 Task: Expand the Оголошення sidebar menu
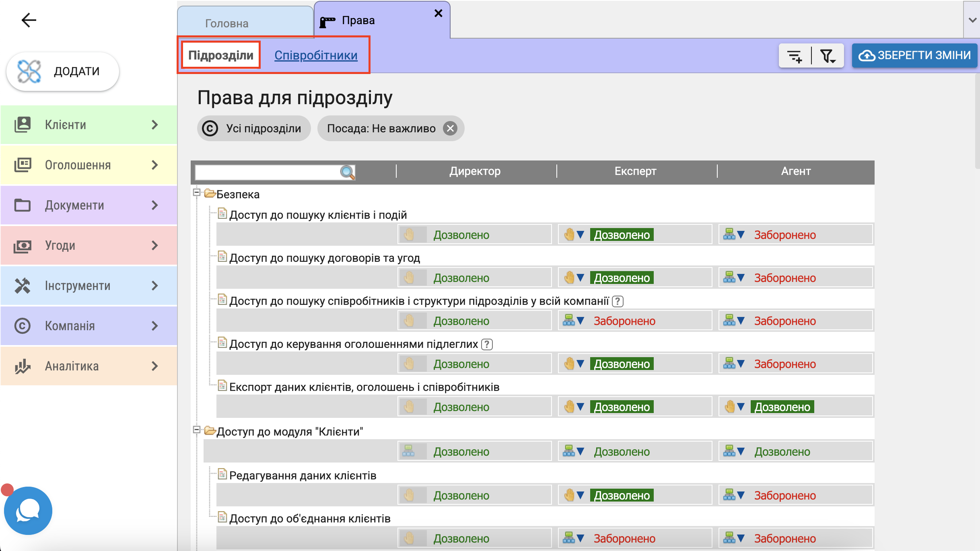pyautogui.click(x=154, y=165)
